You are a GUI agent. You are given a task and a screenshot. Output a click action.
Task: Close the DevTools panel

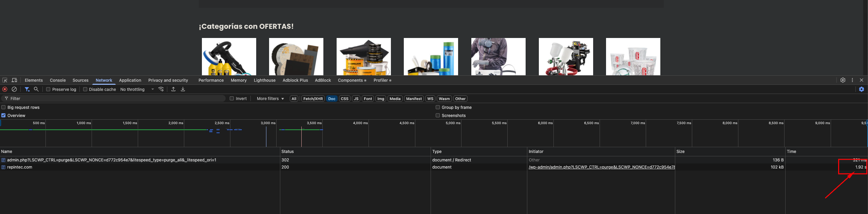click(862, 80)
